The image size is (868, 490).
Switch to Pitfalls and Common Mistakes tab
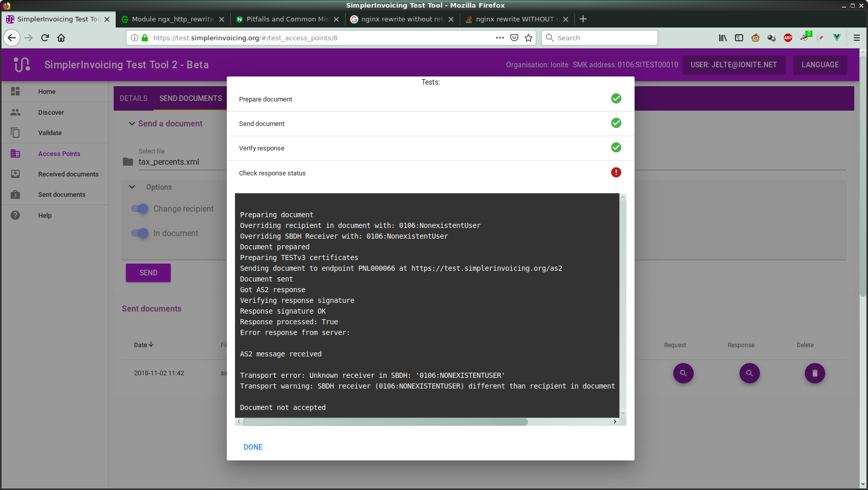(288, 19)
